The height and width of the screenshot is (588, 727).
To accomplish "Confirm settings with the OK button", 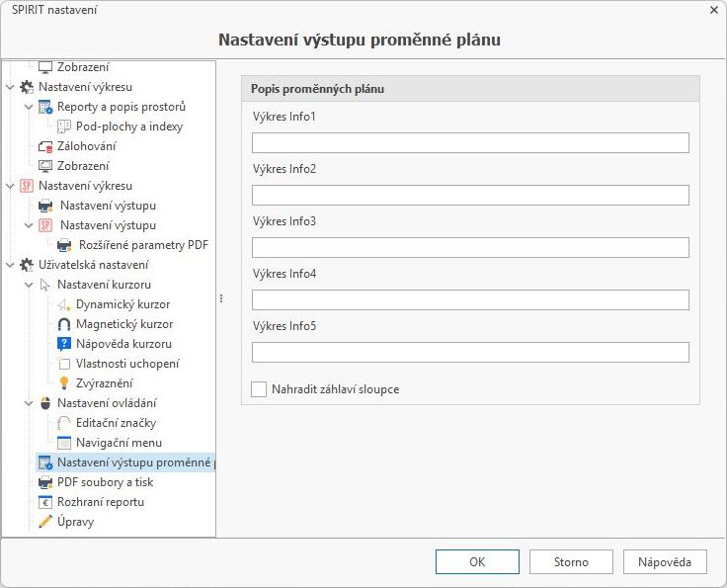I will pyautogui.click(x=477, y=562).
